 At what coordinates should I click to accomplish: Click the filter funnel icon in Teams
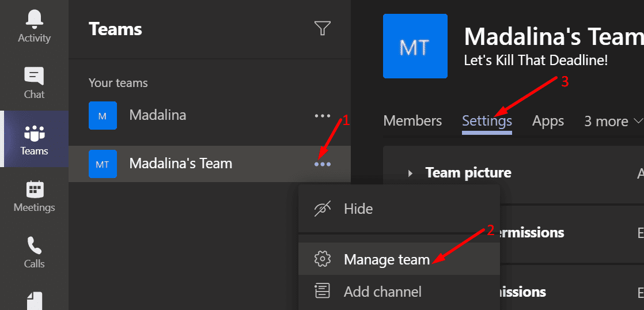323,28
